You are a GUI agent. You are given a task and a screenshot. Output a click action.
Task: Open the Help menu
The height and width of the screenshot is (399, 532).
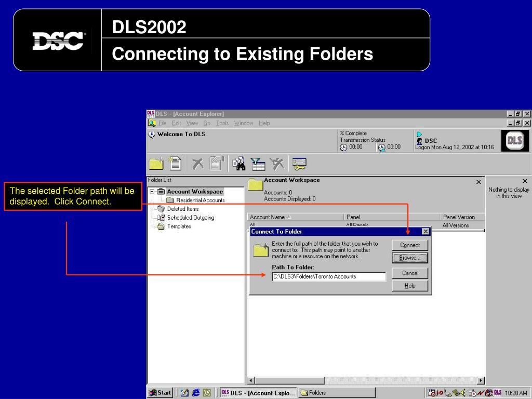264,123
